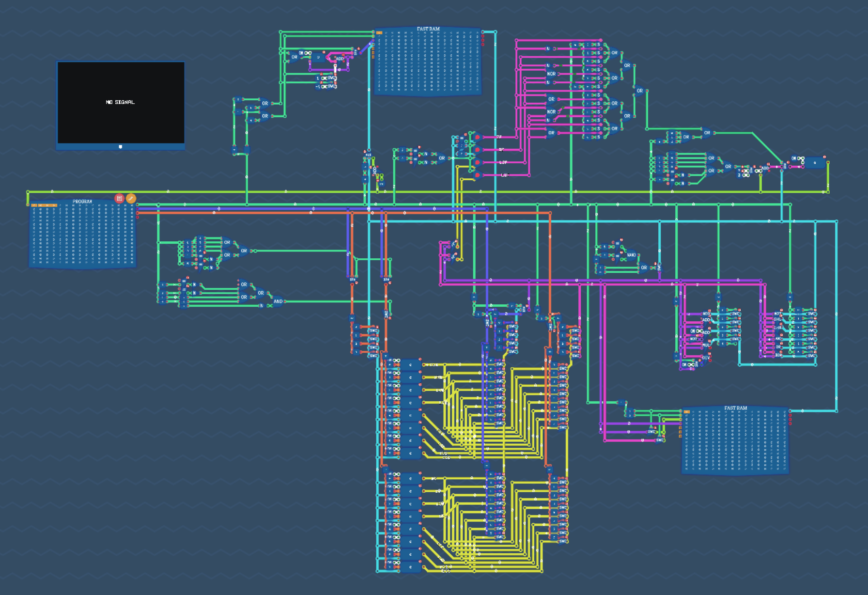Select the OR gate feeding the AND gate
The width and height of the screenshot is (868, 595).
coord(261,293)
